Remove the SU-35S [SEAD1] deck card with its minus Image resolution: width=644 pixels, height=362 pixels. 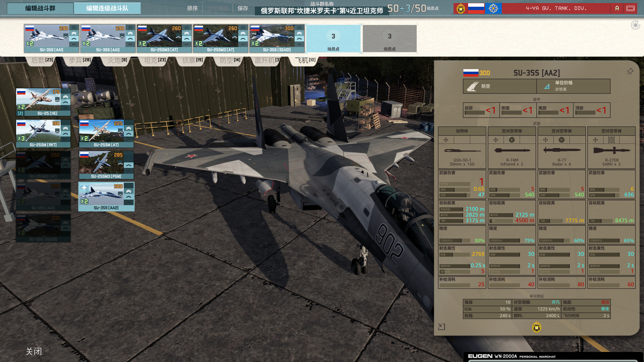[x=299, y=44]
